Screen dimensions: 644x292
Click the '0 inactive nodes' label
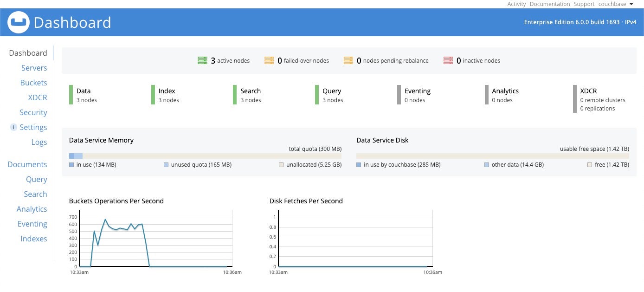click(x=478, y=60)
